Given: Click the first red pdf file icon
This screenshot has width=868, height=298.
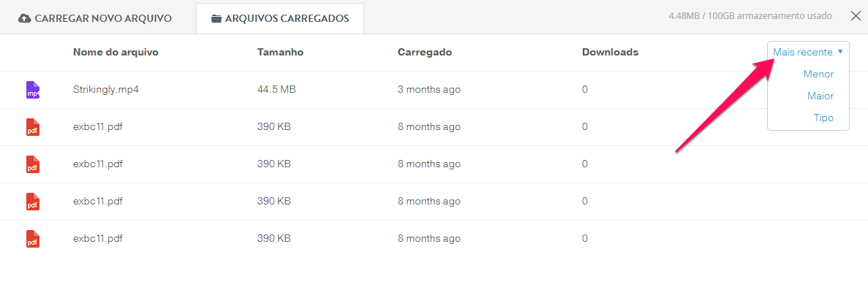Looking at the screenshot, I should click(x=33, y=126).
